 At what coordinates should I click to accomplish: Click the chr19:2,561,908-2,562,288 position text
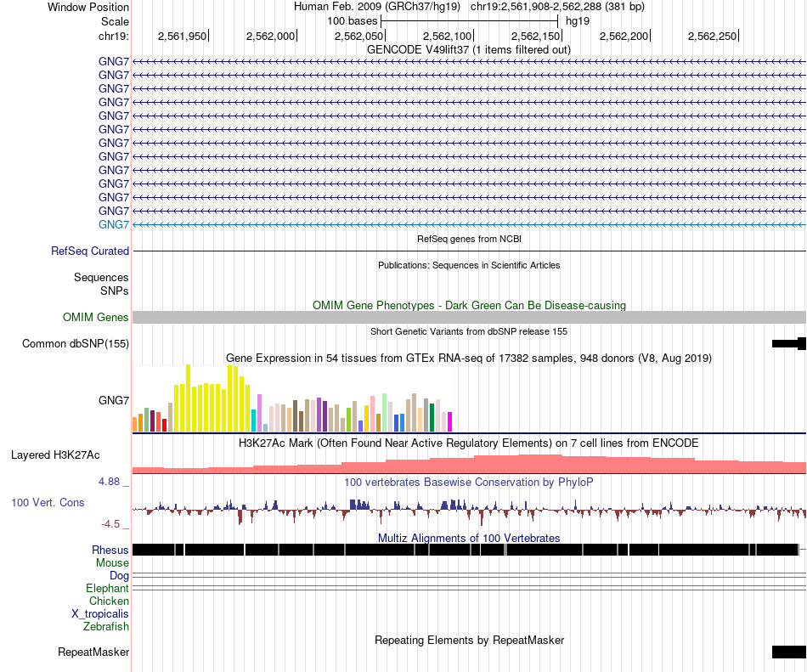pyautogui.click(x=557, y=7)
